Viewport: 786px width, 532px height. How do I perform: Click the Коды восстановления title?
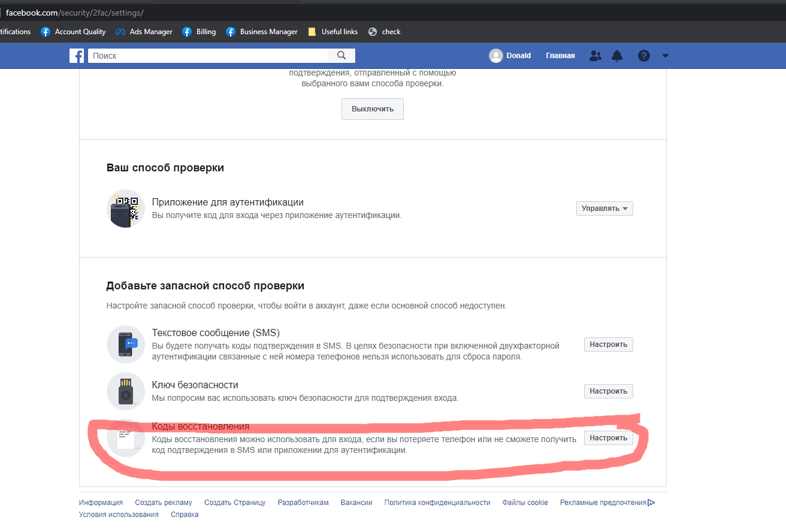(201, 427)
